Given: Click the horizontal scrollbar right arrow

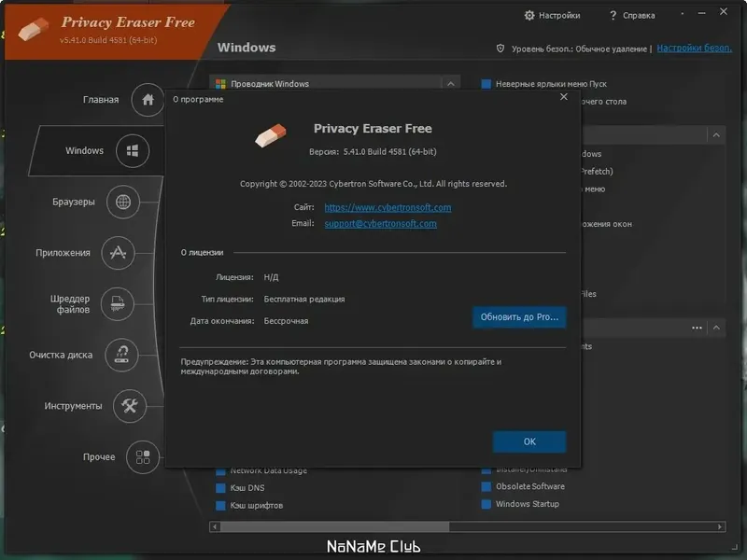Looking at the screenshot, I should (x=720, y=526).
